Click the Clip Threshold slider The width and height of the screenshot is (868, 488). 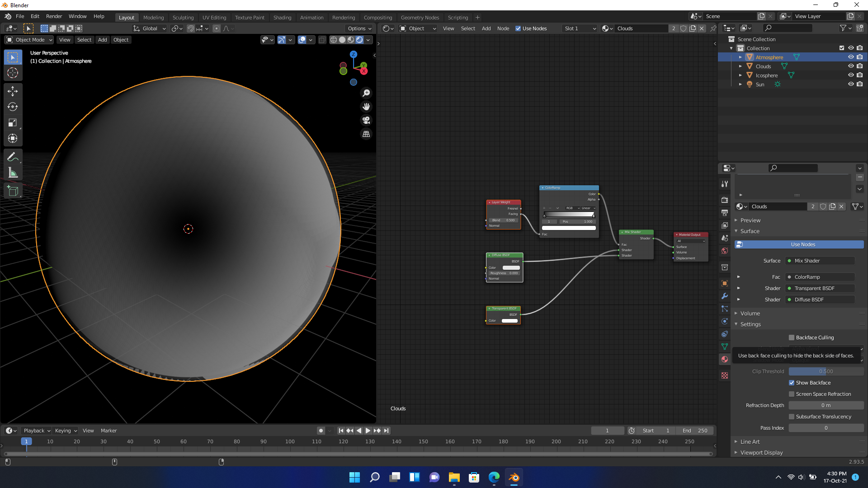826,371
